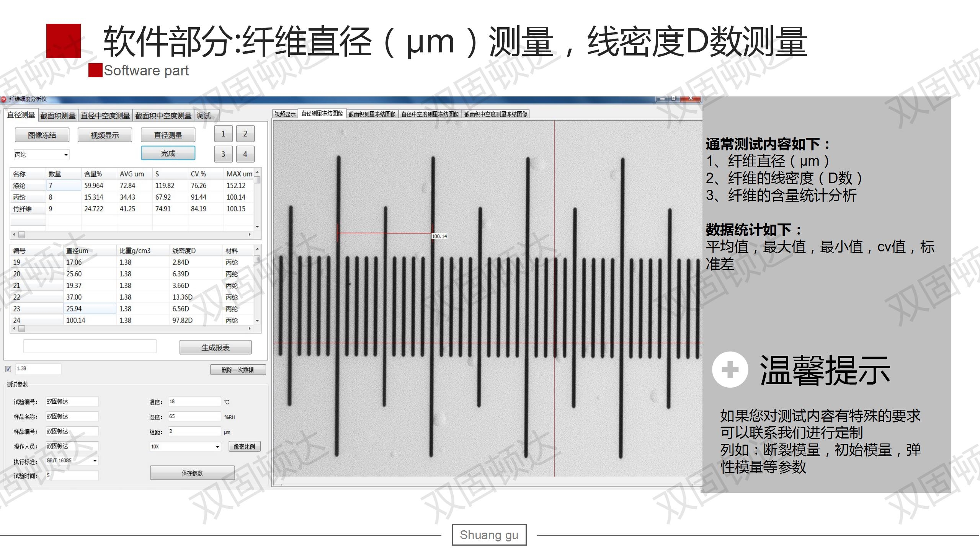980x551 pixels.
Task: Open the GB/T 16085 standard dropdown
Action: [x=95, y=461]
